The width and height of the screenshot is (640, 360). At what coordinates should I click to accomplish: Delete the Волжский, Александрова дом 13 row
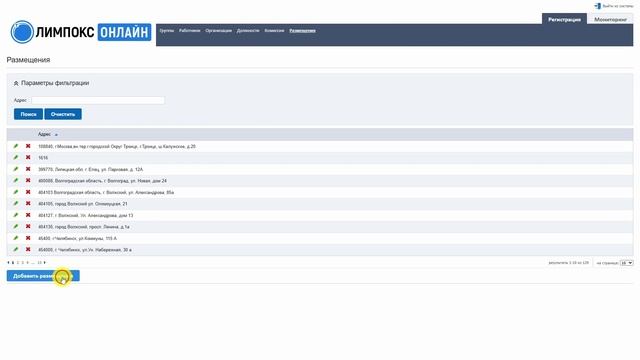tap(28, 215)
